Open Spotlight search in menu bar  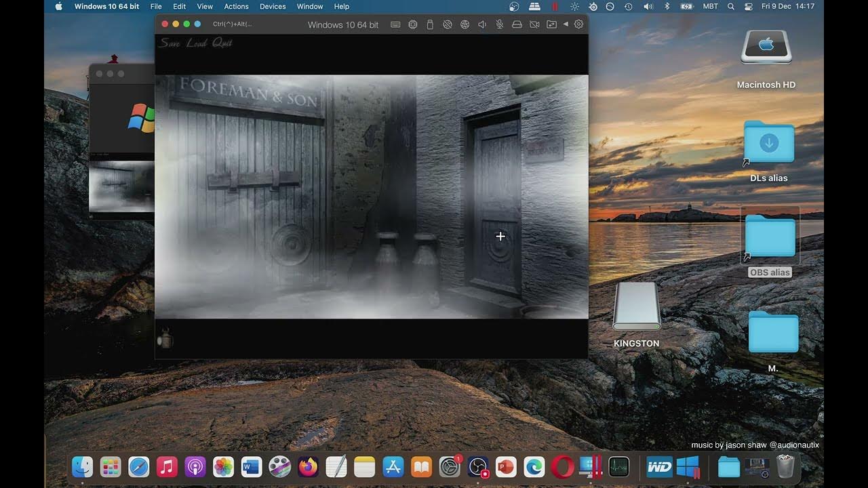coord(730,6)
